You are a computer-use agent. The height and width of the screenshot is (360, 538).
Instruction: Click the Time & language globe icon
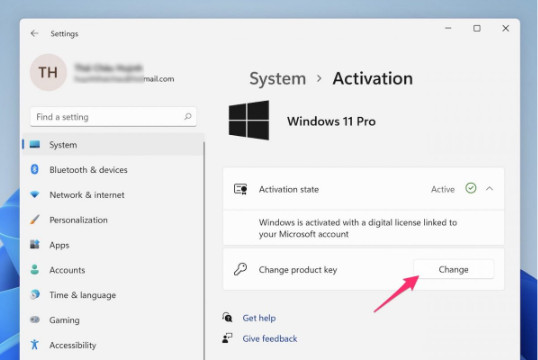[x=35, y=294]
